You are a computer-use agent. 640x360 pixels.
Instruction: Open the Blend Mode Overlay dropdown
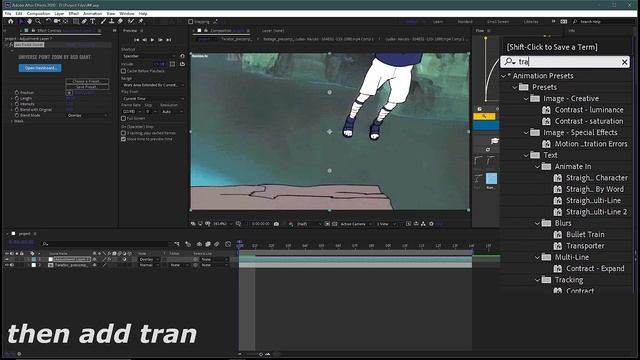coord(87,116)
